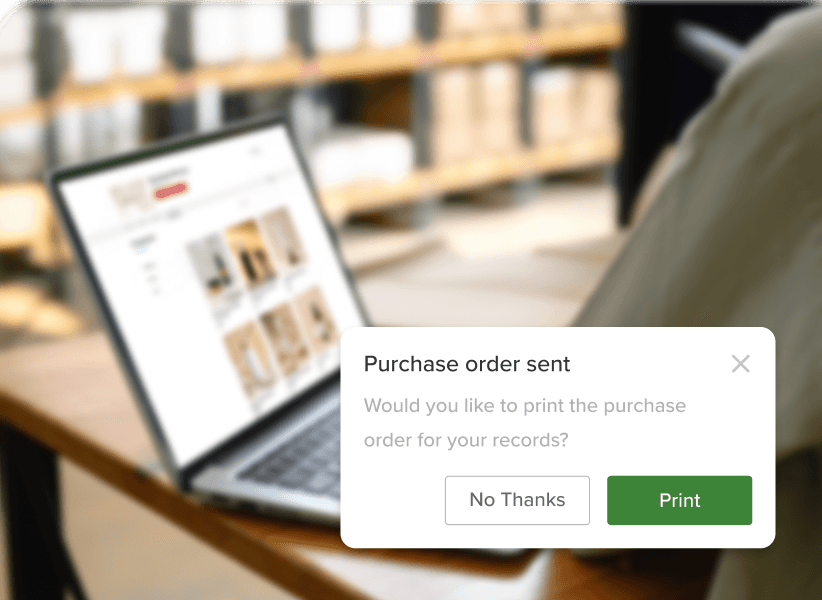Select the top-right beige product thumbnail on laptop
822x600 pixels.
pos(284,237)
